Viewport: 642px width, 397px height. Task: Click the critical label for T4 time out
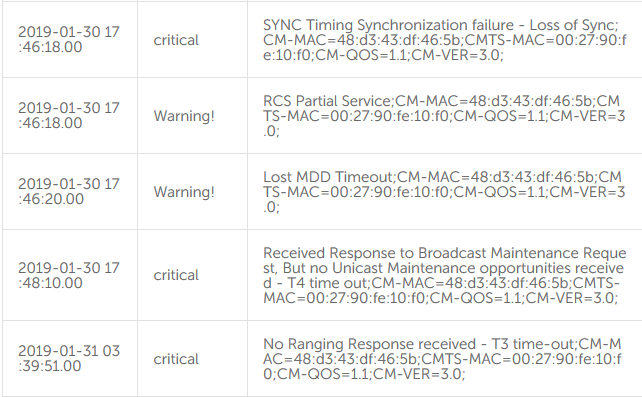[176, 275]
